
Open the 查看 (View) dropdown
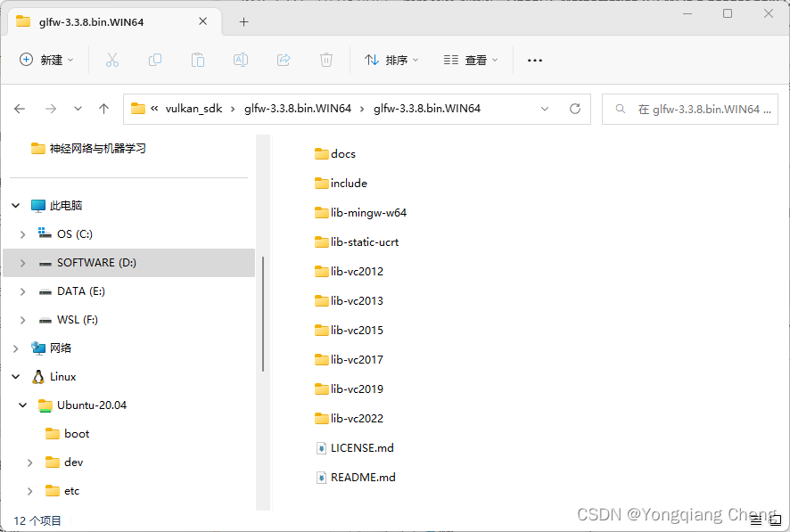tap(471, 60)
